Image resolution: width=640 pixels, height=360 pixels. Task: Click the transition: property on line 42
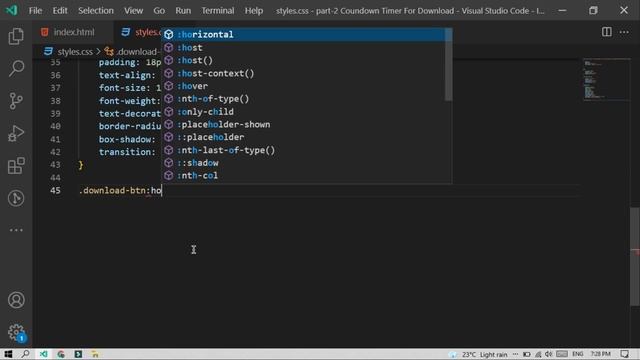127,152
